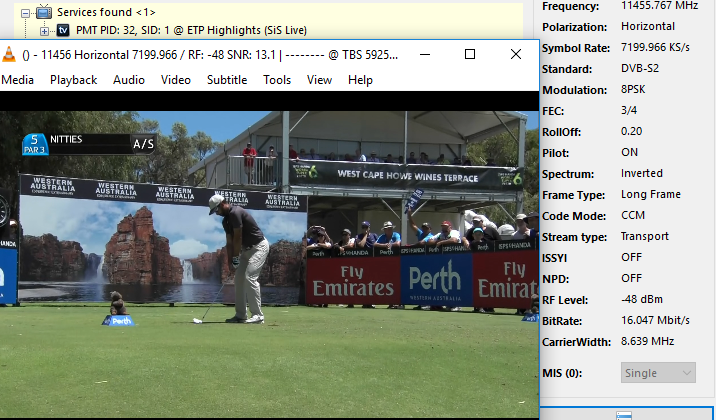Click the TV icon beside PMT PID entry
Viewport: 716px width, 420px height.
pos(61,30)
